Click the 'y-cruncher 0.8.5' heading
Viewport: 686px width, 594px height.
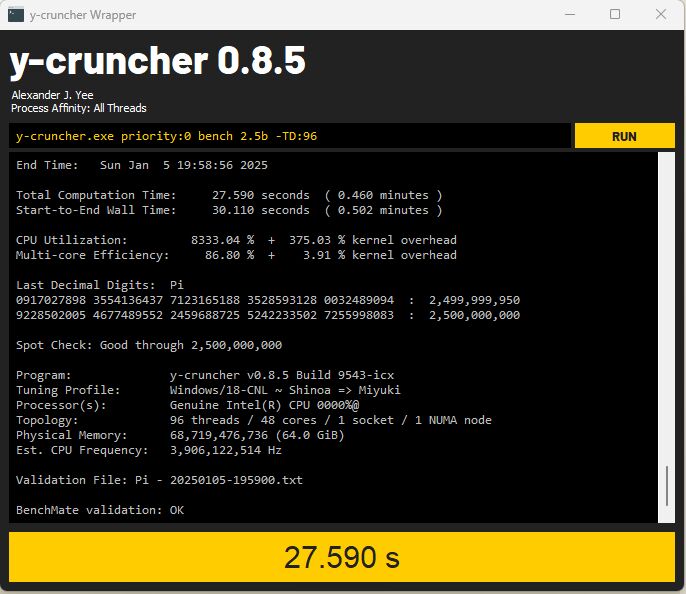pos(158,61)
